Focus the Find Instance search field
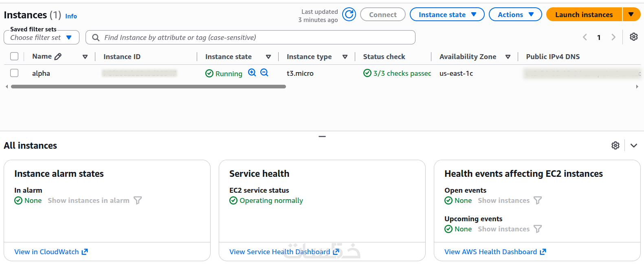This screenshot has height=264, width=644. tap(251, 37)
